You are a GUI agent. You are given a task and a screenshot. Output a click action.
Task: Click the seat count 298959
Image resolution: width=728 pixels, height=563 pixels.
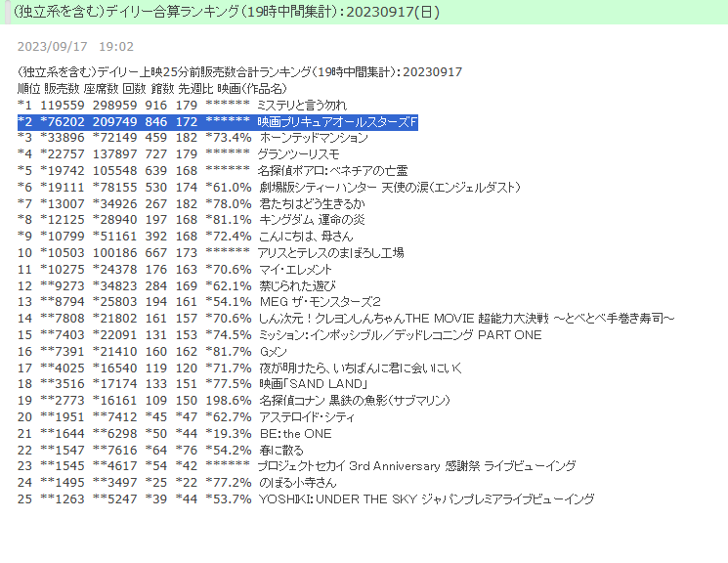[x=114, y=105]
